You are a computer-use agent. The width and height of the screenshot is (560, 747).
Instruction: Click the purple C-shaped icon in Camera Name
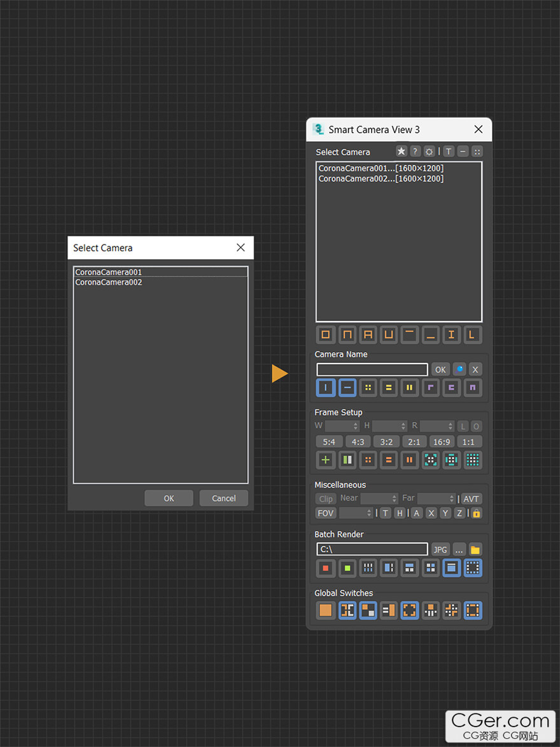pyautogui.click(x=451, y=387)
